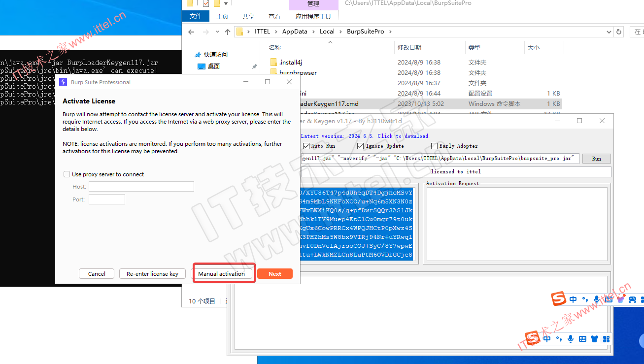Click the Explorer search box

[x=637, y=32]
